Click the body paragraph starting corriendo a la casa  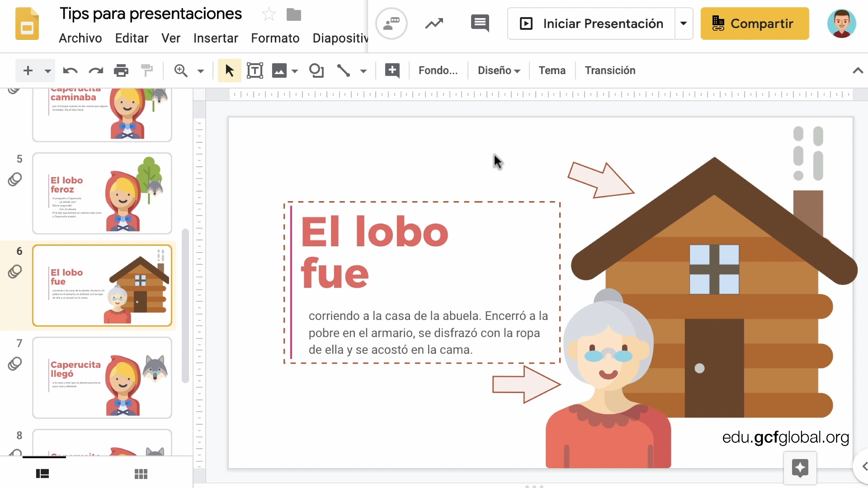[x=428, y=333]
